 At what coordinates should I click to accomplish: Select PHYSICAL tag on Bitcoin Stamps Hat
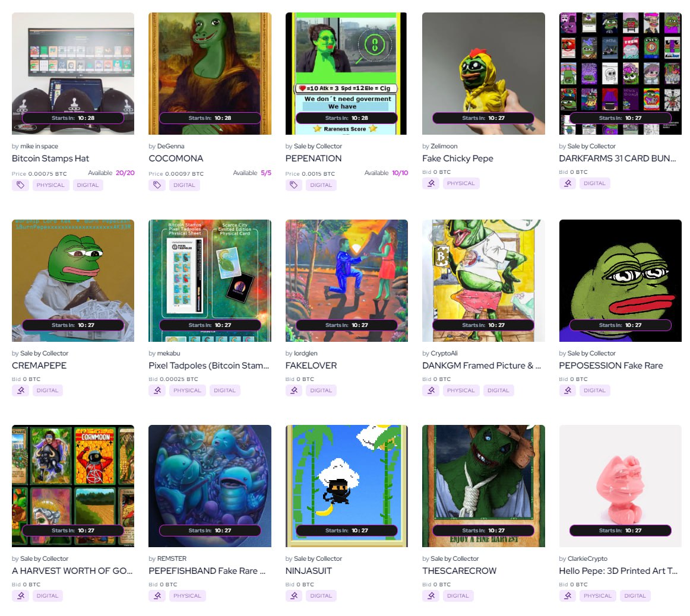[x=50, y=185]
